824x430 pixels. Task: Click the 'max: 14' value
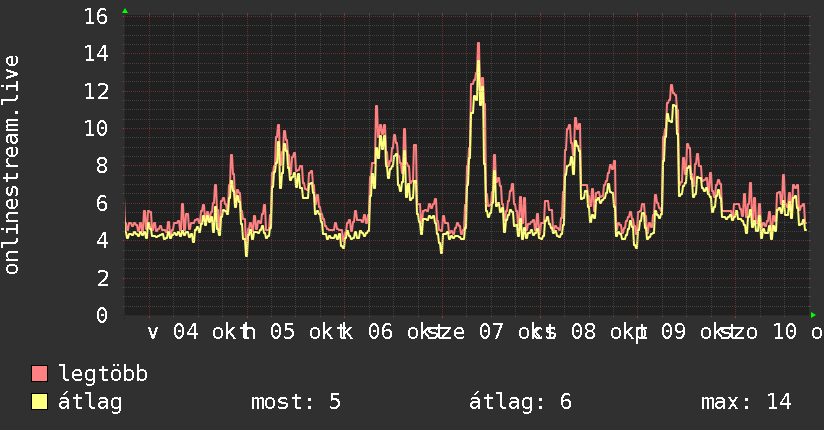point(746,402)
